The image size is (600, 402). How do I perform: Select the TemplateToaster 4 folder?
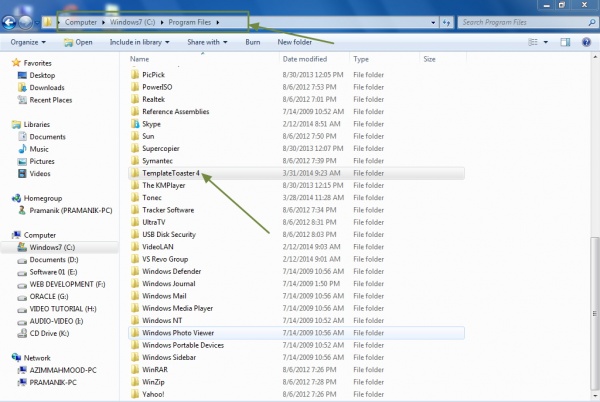point(297,173)
